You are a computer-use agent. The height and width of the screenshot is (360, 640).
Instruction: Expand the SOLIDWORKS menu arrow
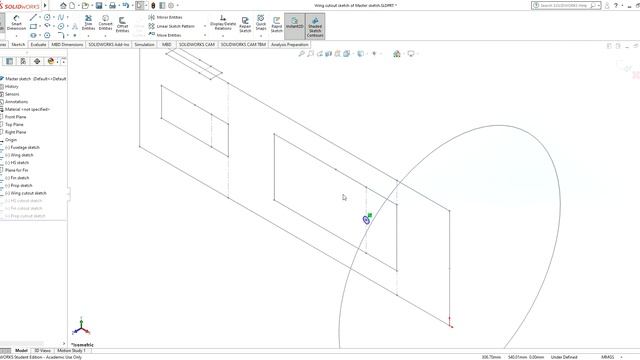pos(45,5)
